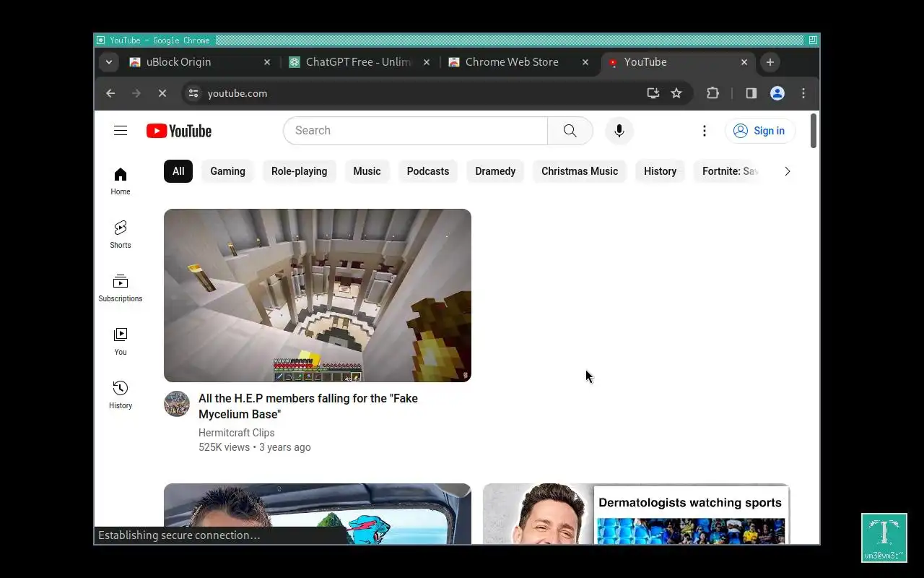The image size is (924, 578).
Task: Open a new tab with plus button
Action: point(770,62)
